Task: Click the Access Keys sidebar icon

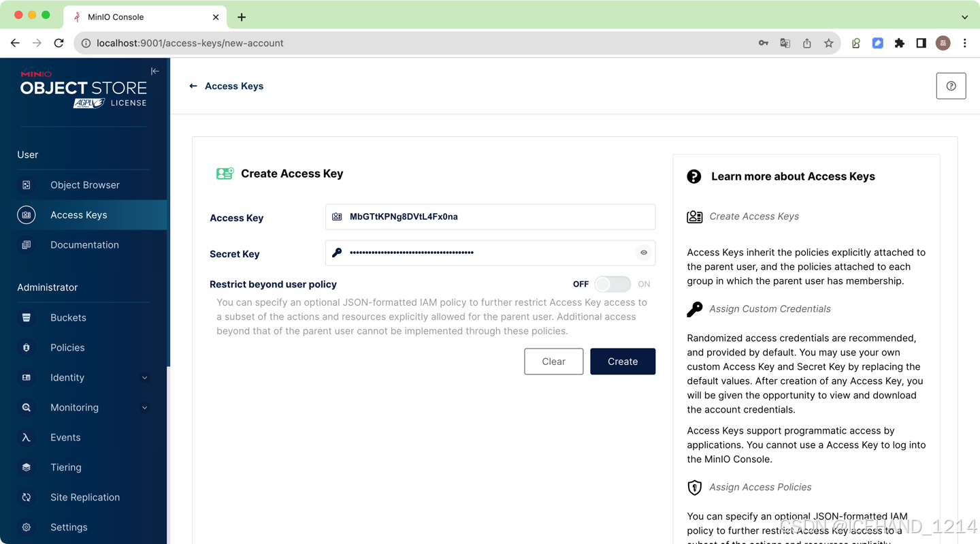Action: point(27,214)
